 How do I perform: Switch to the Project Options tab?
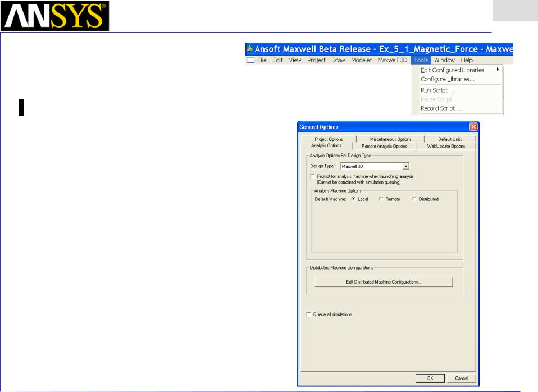point(329,139)
